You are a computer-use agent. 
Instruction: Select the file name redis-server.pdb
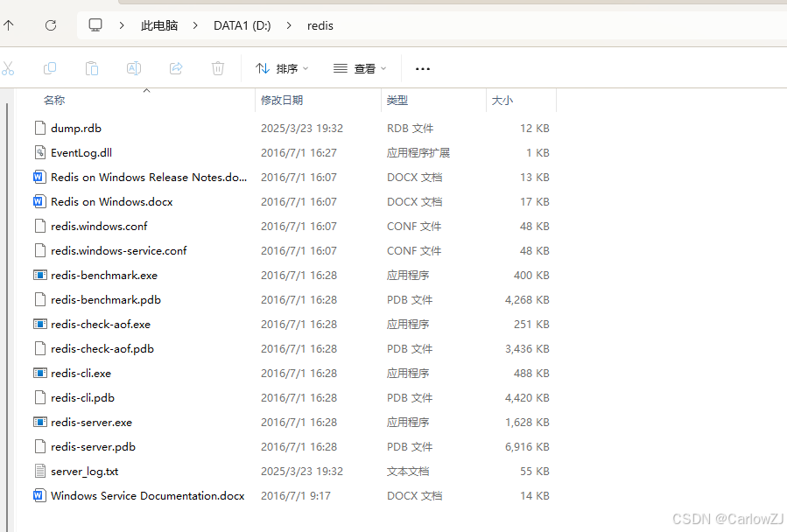click(93, 447)
